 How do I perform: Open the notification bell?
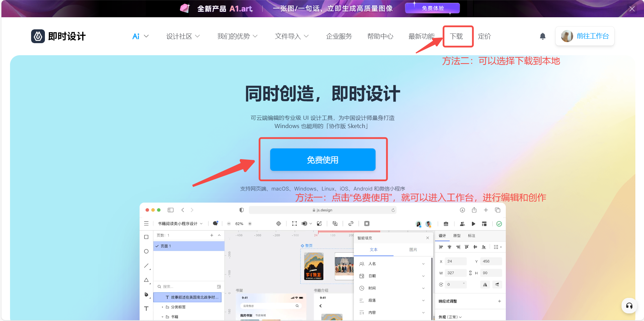pos(542,36)
